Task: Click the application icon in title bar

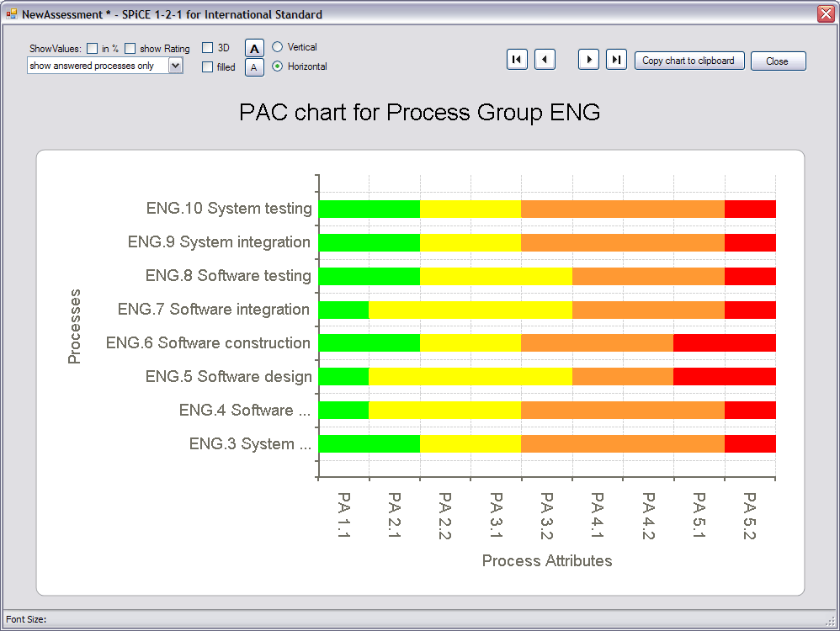Action: pos(11,14)
